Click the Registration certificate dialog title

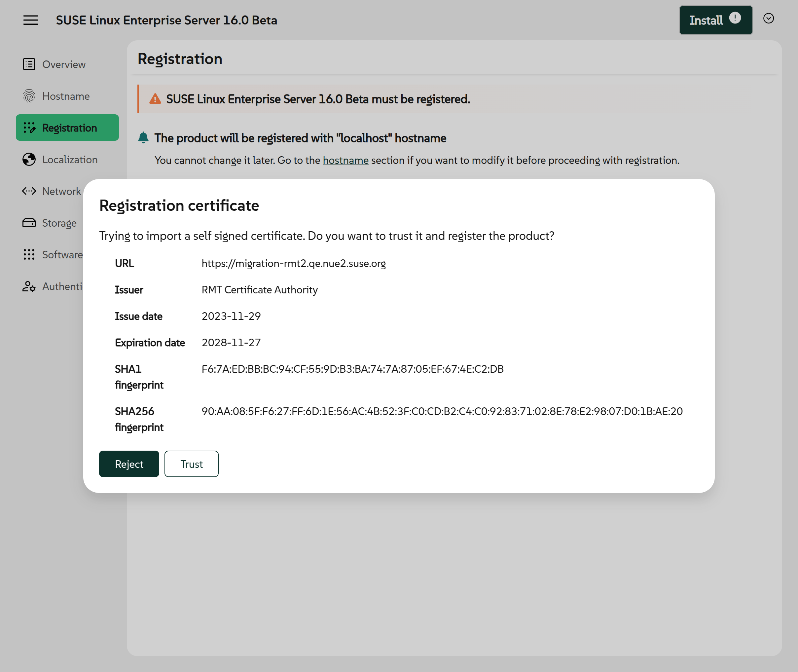pyautogui.click(x=179, y=206)
